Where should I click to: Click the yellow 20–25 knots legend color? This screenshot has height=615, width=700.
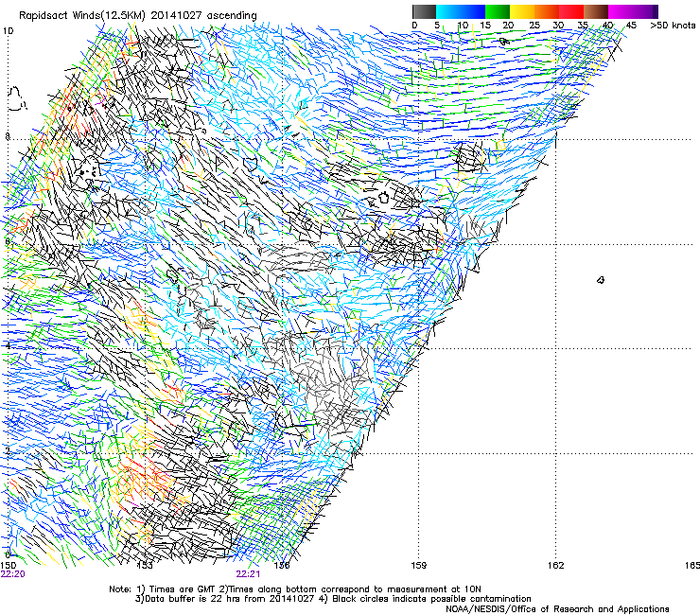[522, 11]
